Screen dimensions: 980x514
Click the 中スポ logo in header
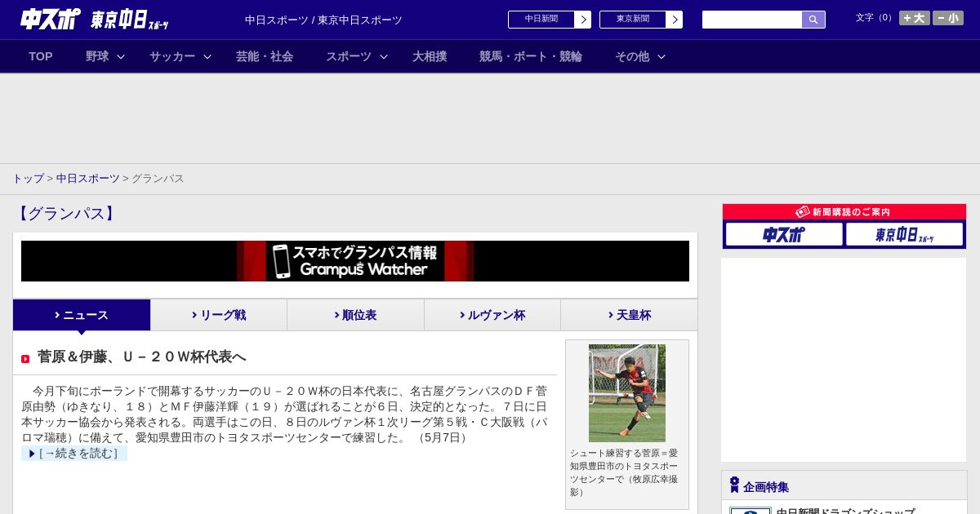51,20
